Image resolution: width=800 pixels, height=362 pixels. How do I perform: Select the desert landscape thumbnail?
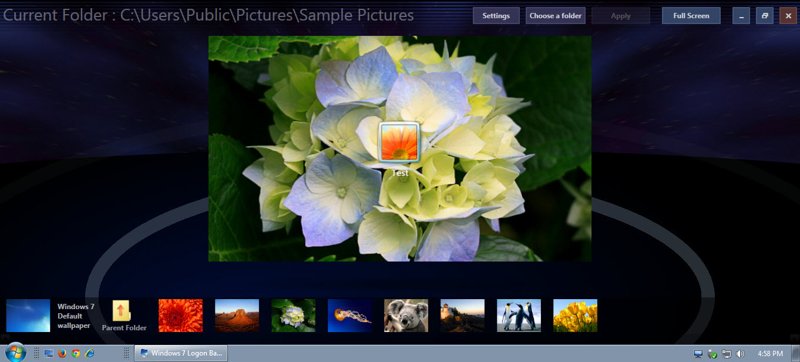coord(237,316)
